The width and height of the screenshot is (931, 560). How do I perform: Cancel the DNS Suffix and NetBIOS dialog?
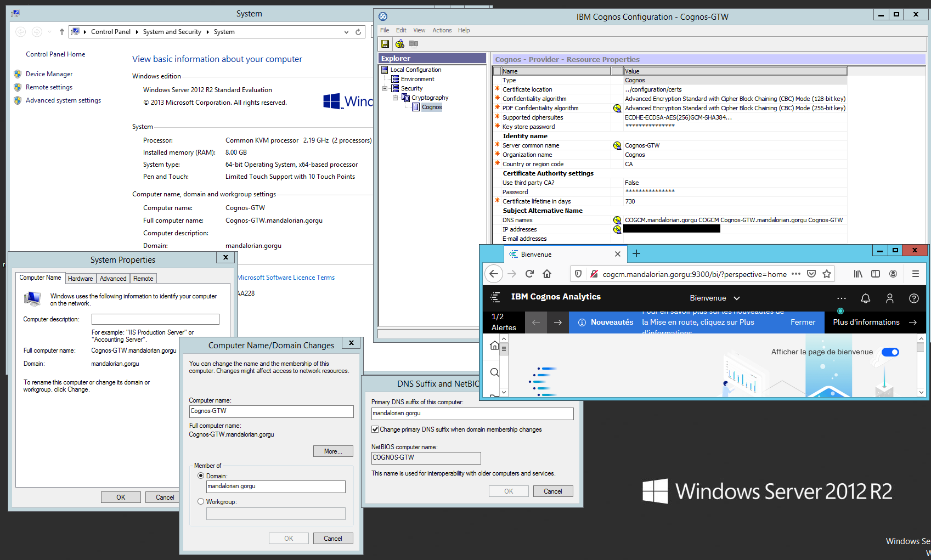coord(553,491)
